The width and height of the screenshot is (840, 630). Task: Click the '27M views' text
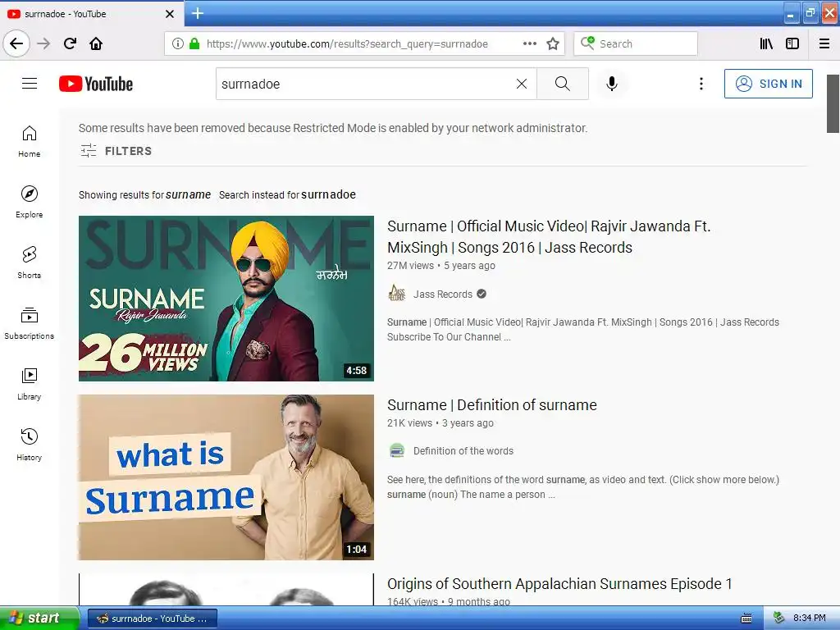[x=410, y=266]
